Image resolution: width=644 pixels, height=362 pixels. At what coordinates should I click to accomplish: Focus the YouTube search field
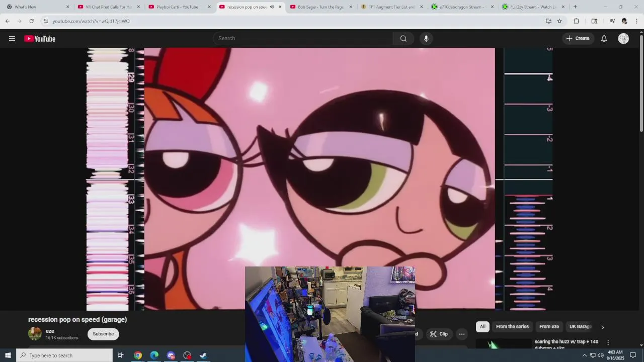pos(303,39)
